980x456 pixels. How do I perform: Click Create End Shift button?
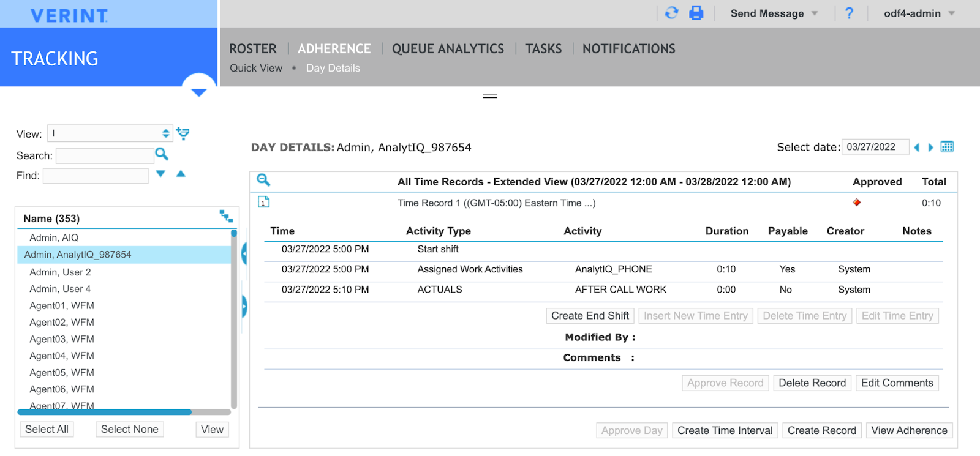click(590, 316)
